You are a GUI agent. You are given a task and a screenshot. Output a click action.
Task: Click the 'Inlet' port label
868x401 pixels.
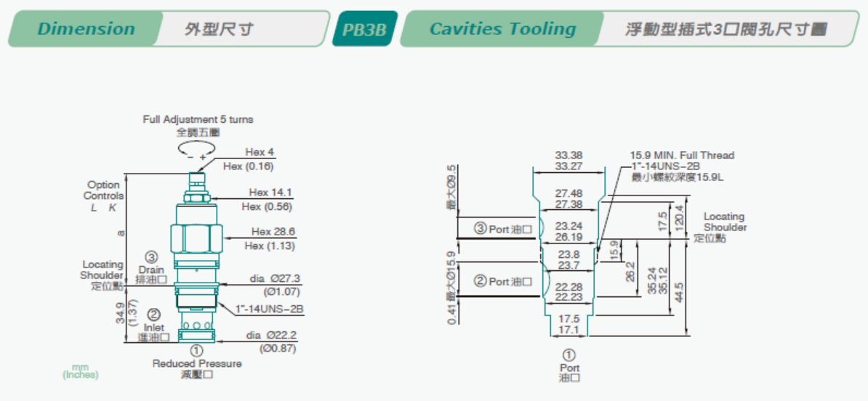(x=154, y=328)
